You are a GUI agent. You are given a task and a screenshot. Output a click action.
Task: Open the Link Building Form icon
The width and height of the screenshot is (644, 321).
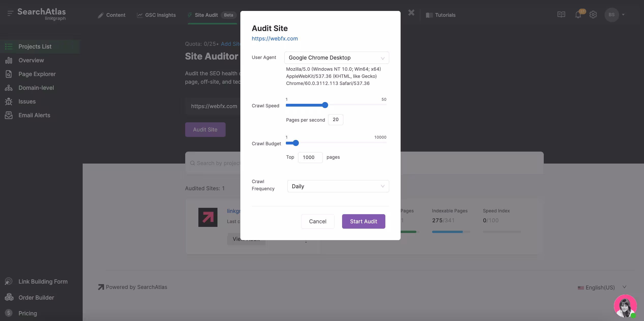click(x=8, y=282)
